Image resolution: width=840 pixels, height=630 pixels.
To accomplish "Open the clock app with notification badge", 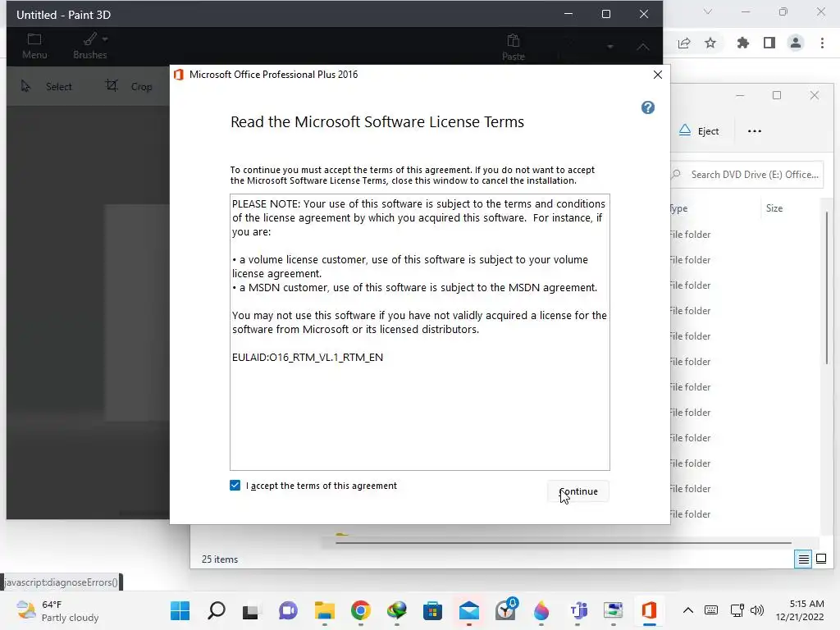I will point(505,610).
